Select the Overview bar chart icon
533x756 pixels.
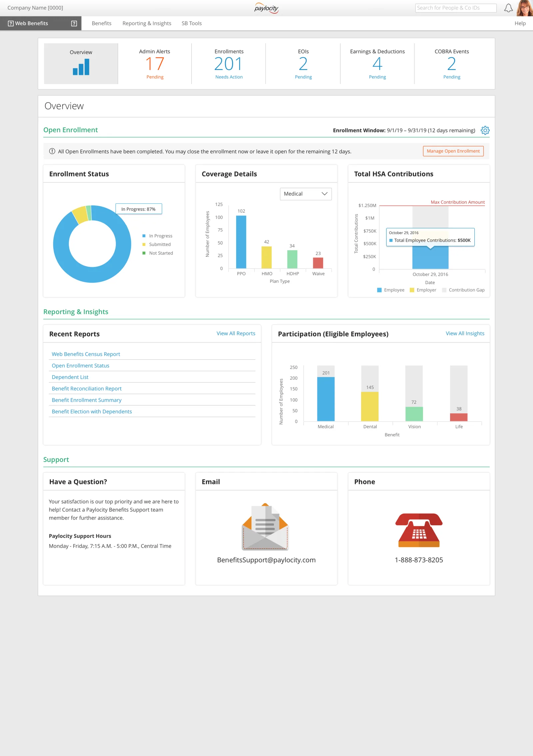click(81, 67)
